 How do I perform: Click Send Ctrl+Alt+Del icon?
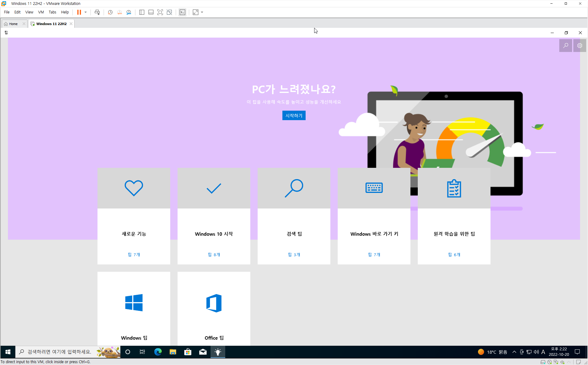tap(97, 12)
